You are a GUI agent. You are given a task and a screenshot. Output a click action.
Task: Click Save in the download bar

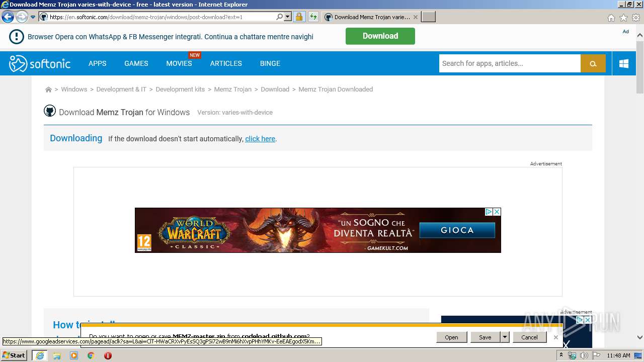485,337
